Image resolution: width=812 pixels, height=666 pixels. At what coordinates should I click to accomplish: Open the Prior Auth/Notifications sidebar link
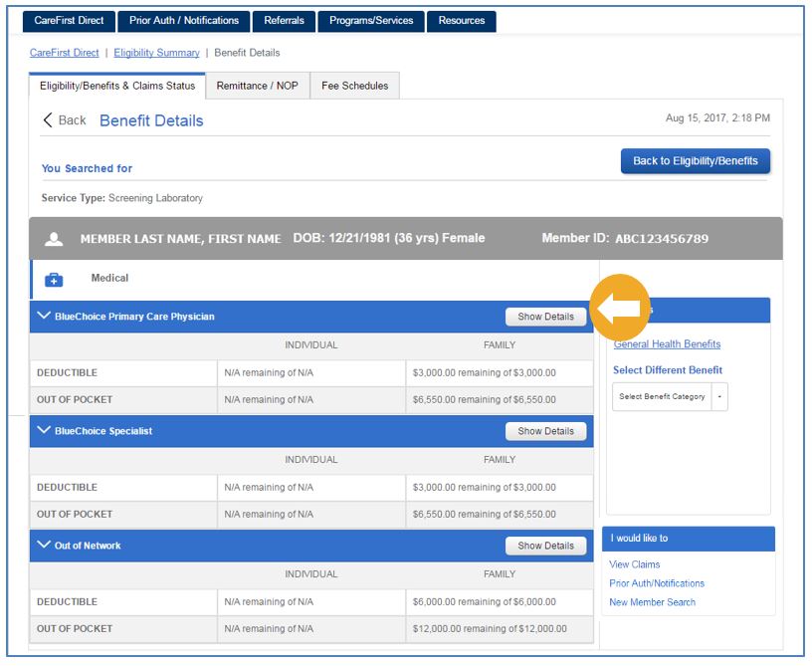[x=657, y=583]
